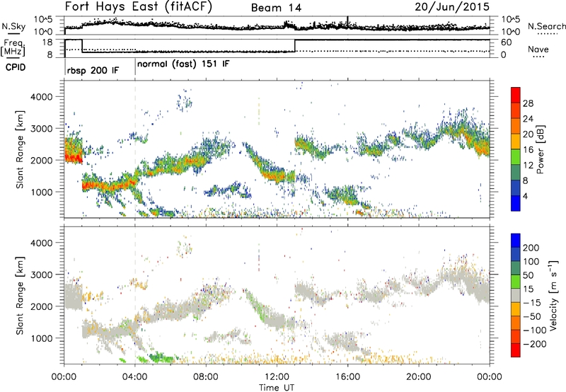The width and height of the screenshot is (566, 392).
Task: Click the '60' tick on the Nave axis
Action: pos(507,42)
